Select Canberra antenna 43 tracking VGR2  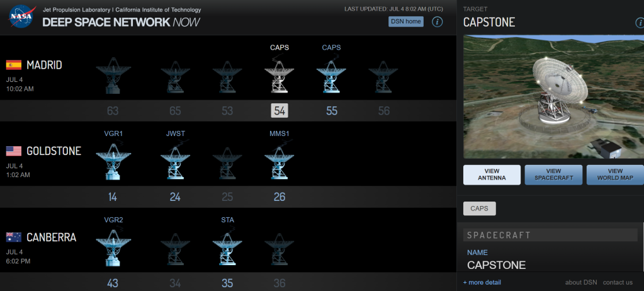pyautogui.click(x=113, y=248)
